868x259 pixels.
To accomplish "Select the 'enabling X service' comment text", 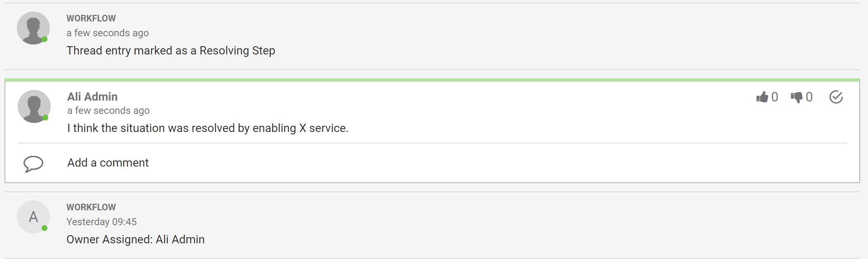I will [x=300, y=128].
